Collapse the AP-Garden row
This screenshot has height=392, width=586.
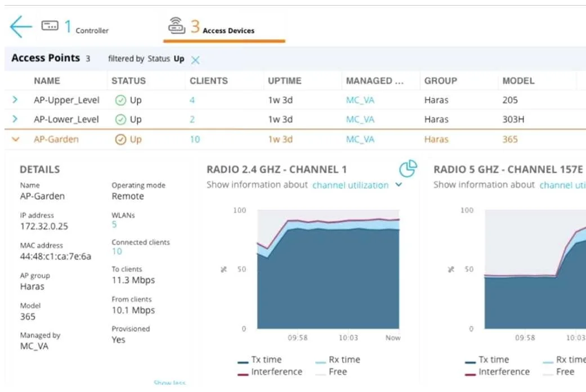pyautogui.click(x=15, y=139)
